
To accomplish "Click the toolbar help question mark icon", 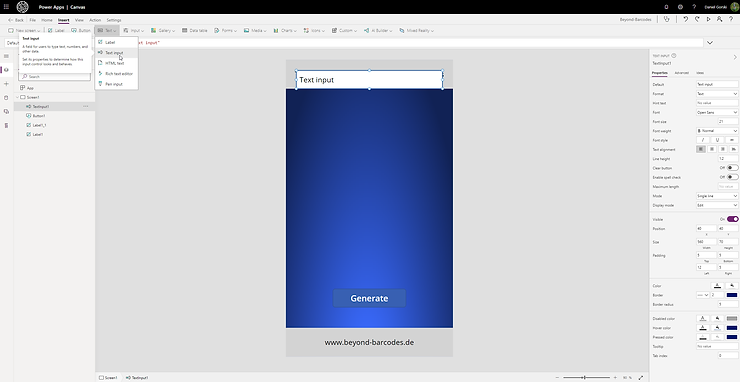I will pyautogui.click(x=731, y=19).
